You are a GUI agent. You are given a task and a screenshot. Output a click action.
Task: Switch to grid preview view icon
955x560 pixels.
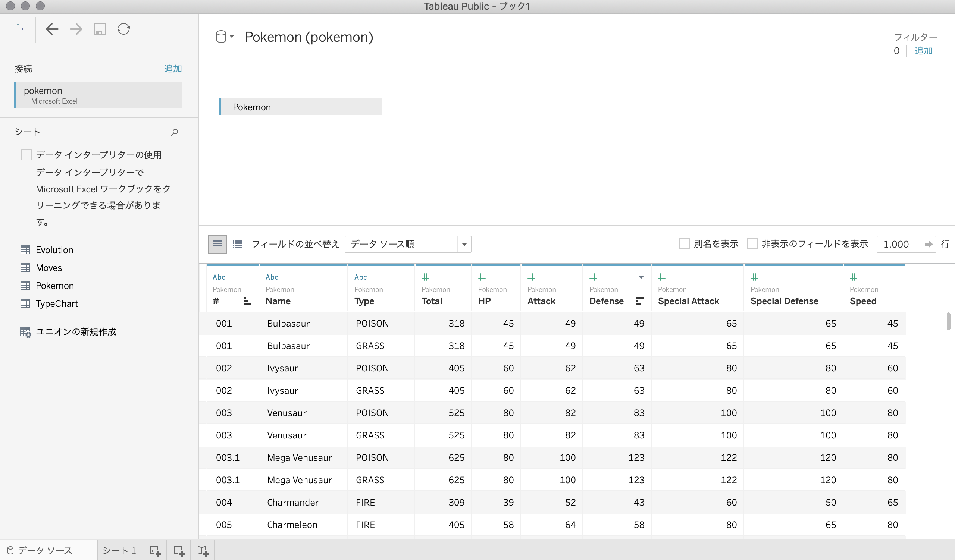(x=217, y=244)
